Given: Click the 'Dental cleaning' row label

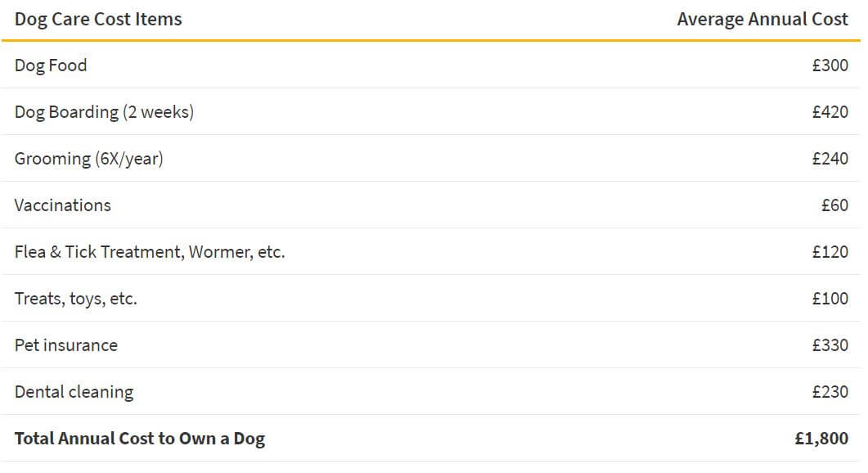Looking at the screenshot, I should tap(74, 392).
